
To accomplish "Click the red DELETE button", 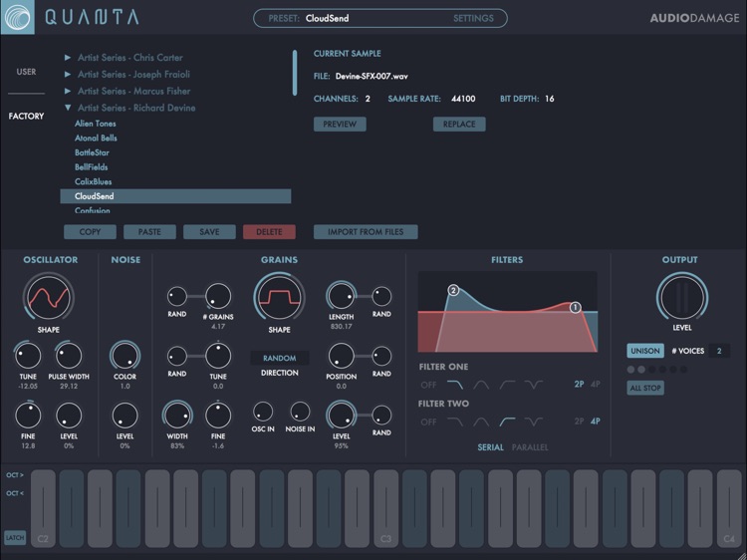I will point(269,231).
